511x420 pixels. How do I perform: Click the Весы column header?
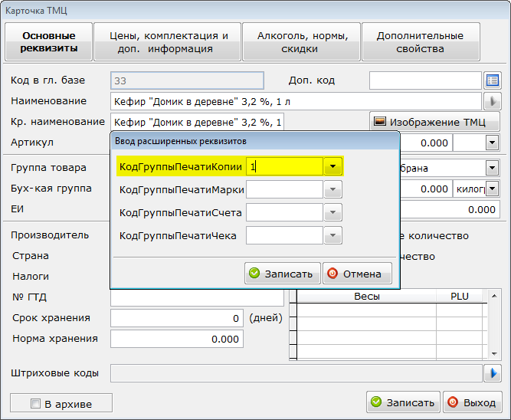click(x=367, y=297)
